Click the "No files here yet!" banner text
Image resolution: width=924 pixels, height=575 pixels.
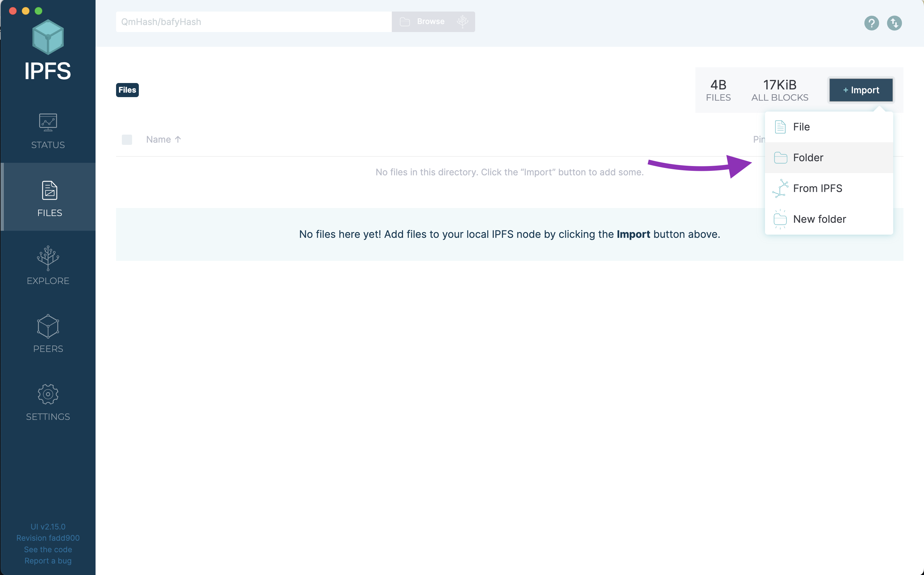509,234
